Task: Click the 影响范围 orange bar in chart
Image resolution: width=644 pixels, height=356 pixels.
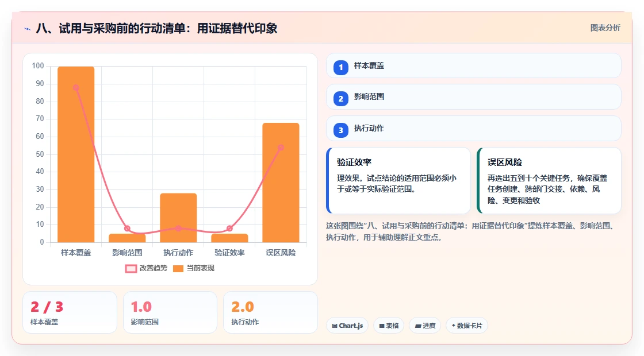Action: point(127,238)
